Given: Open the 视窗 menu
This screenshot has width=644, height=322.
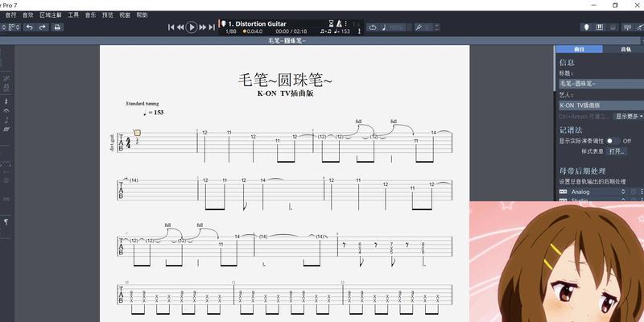Looking at the screenshot, I should point(125,14).
